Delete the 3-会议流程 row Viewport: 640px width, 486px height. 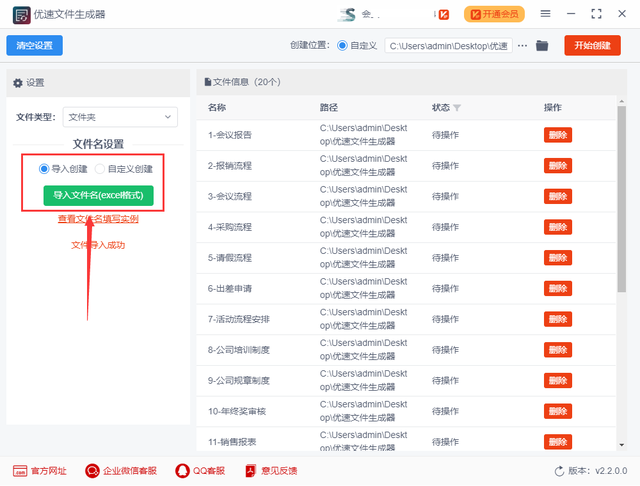tap(558, 196)
